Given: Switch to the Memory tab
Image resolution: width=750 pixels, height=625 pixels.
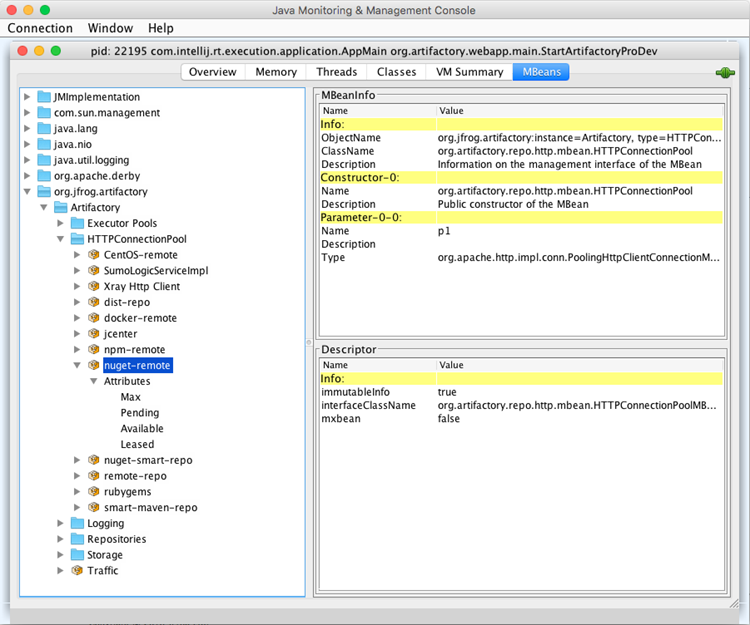Looking at the screenshot, I should [275, 72].
